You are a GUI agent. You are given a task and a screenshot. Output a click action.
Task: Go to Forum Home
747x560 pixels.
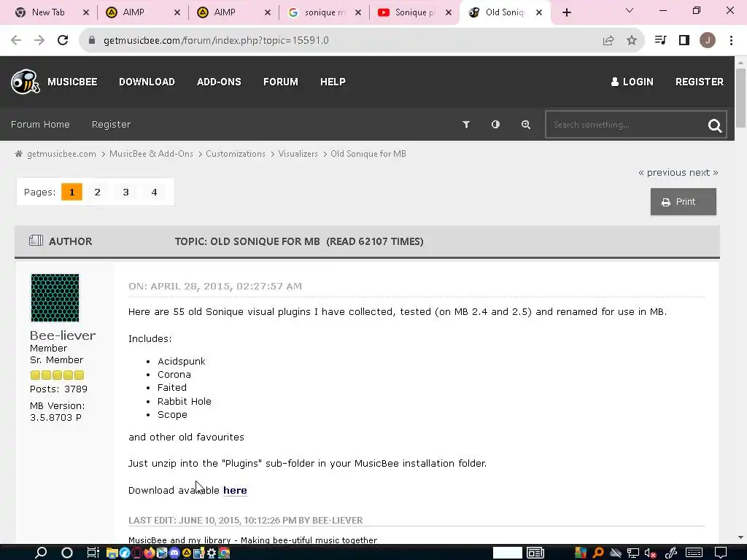pos(40,124)
